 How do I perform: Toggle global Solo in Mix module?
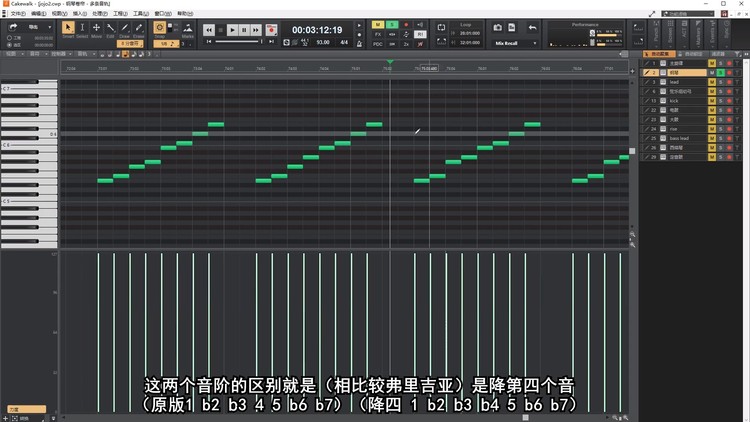[392, 24]
